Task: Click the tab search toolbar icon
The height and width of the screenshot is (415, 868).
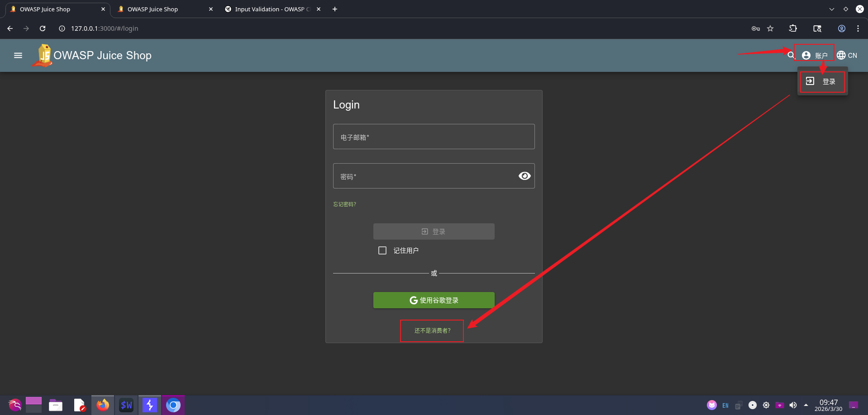Action: (817, 28)
